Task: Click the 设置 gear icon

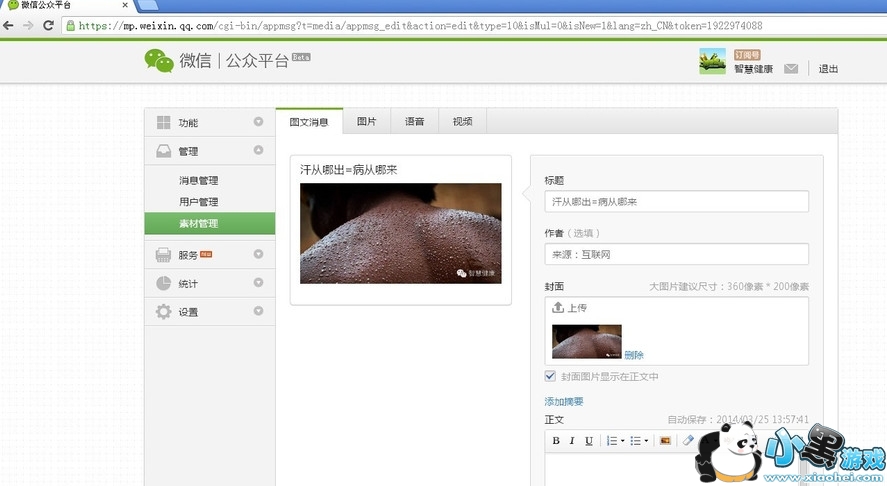Action: (x=163, y=312)
